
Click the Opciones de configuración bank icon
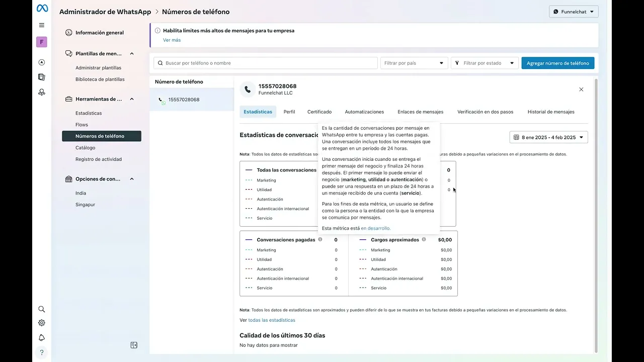coord(69,179)
